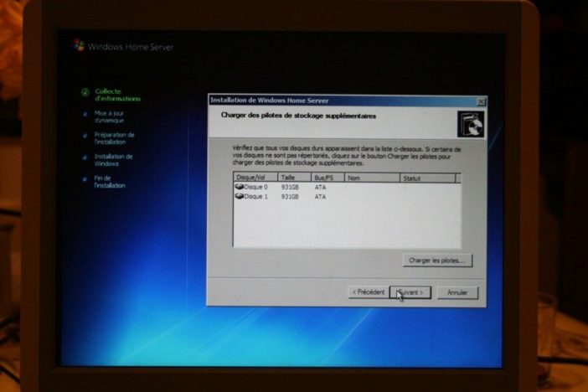588x392 pixels.
Task: Click the 931GB size of Disque 0
Action: (290, 187)
